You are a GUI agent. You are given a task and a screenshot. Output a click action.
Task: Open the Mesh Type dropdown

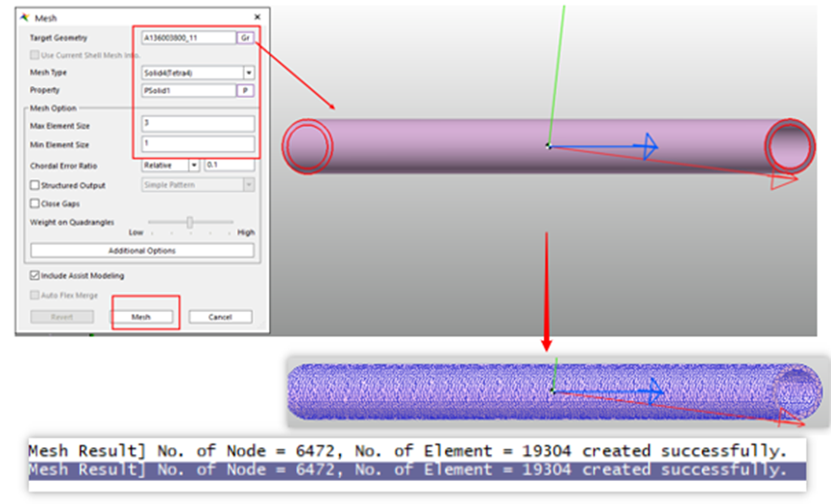point(249,73)
